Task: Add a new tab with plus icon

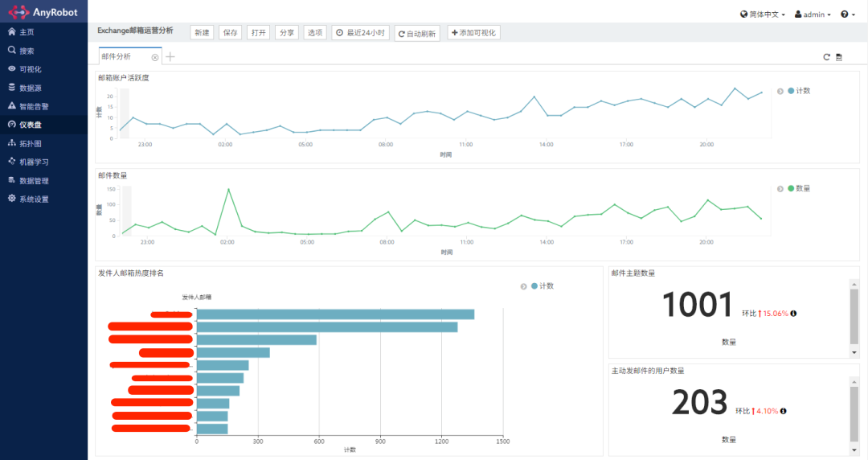Action: click(170, 56)
